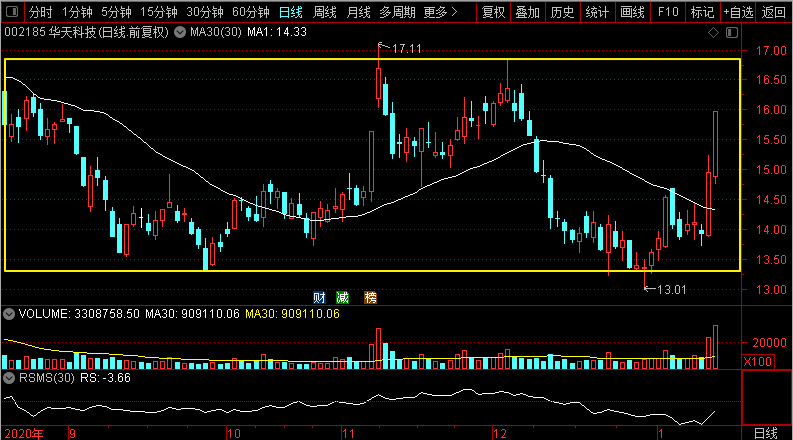Open the 历史 history button
Image resolution: width=793 pixels, height=440 pixels.
point(562,12)
